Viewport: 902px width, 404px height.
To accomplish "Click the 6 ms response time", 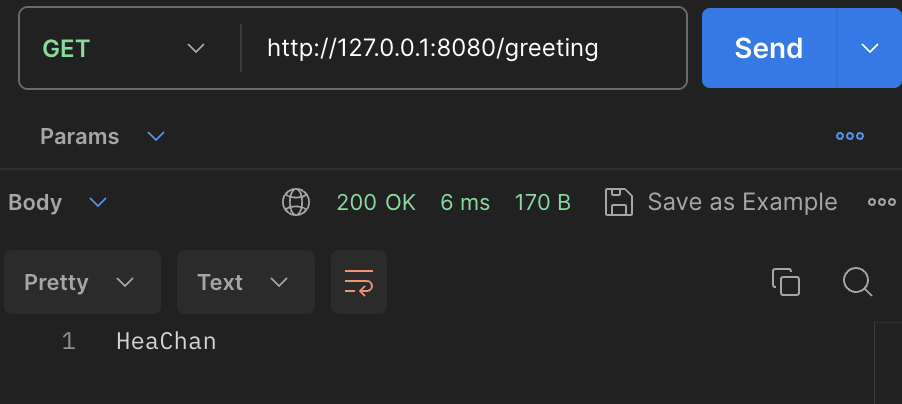I will [465, 203].
